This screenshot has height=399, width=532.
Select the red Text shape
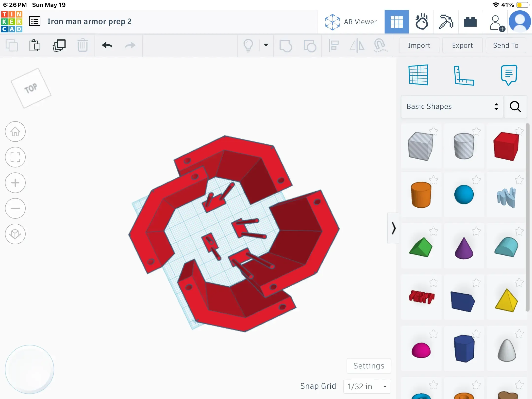pos(421,297)
